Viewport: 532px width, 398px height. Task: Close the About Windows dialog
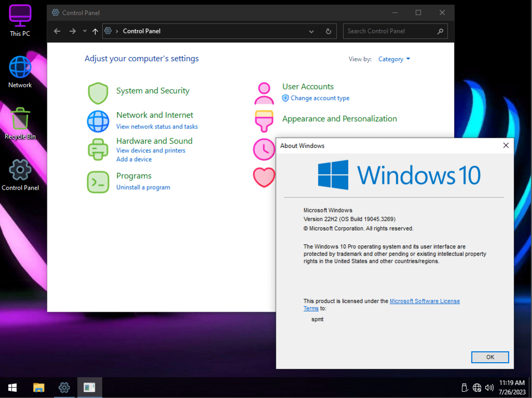point(506,145)
